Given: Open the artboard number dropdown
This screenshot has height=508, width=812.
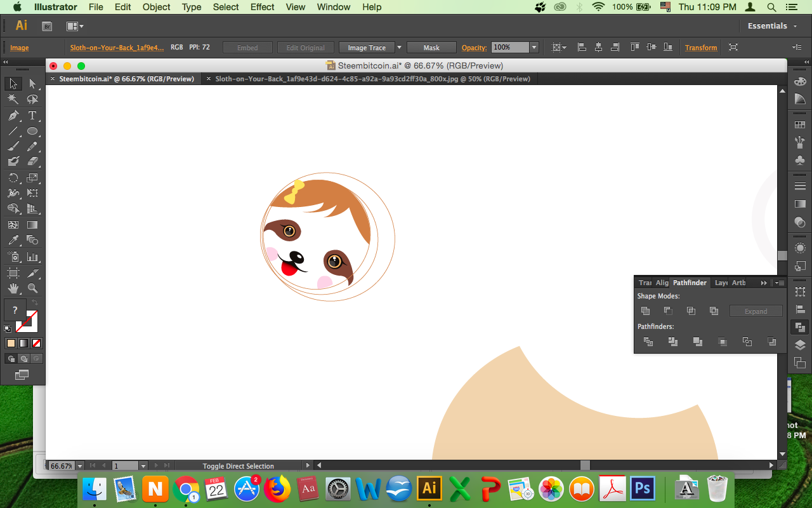Looking at the screenshot, I should click(143, 466).
